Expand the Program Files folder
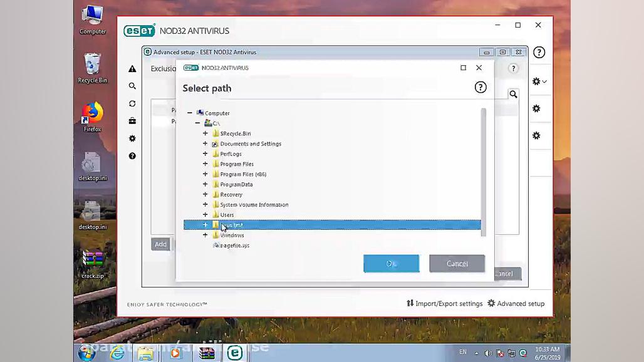The width and height of the screenshot is (644, 362). pyautogui.click(x=205, y=163)
